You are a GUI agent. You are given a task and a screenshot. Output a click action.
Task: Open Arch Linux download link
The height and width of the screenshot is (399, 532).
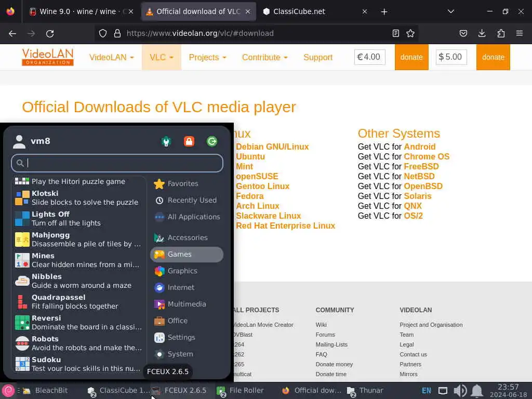click(x=258, y=206)
